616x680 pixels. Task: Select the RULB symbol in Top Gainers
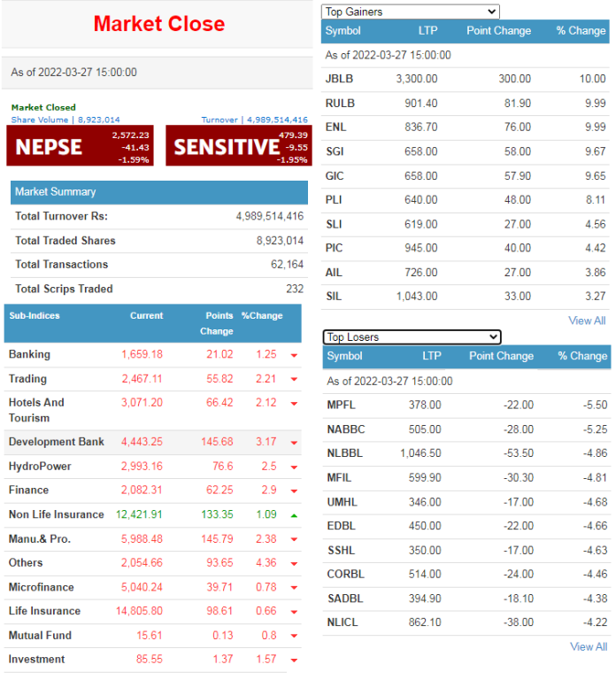340,104
